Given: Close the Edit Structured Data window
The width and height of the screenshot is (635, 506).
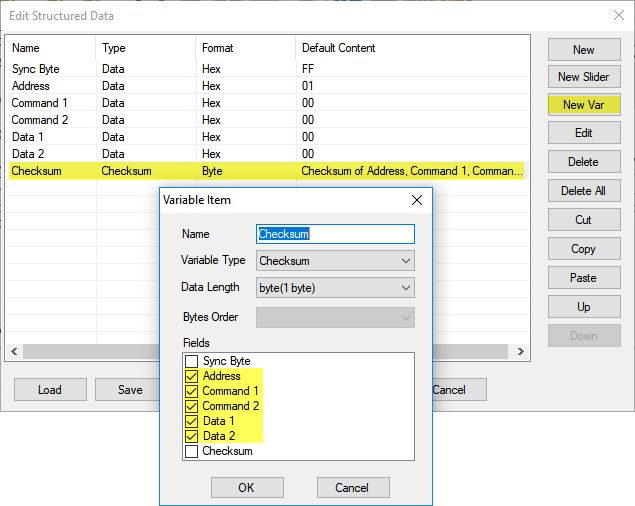Looking at the screenshot, I should tap(618, 15).
